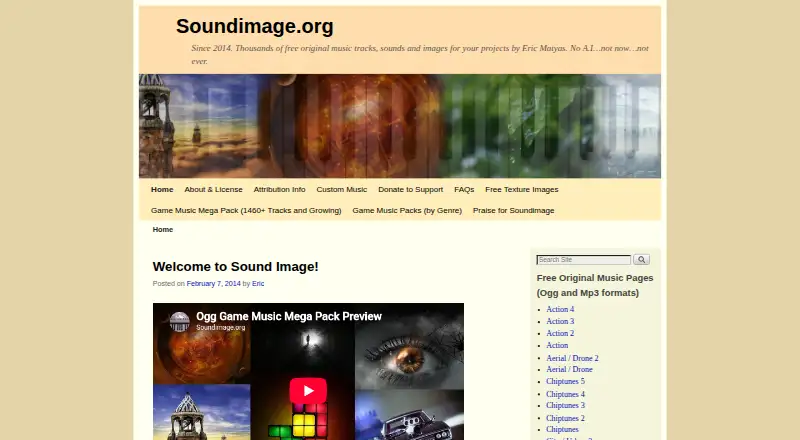Open the author Eric link

click(258, 284)
